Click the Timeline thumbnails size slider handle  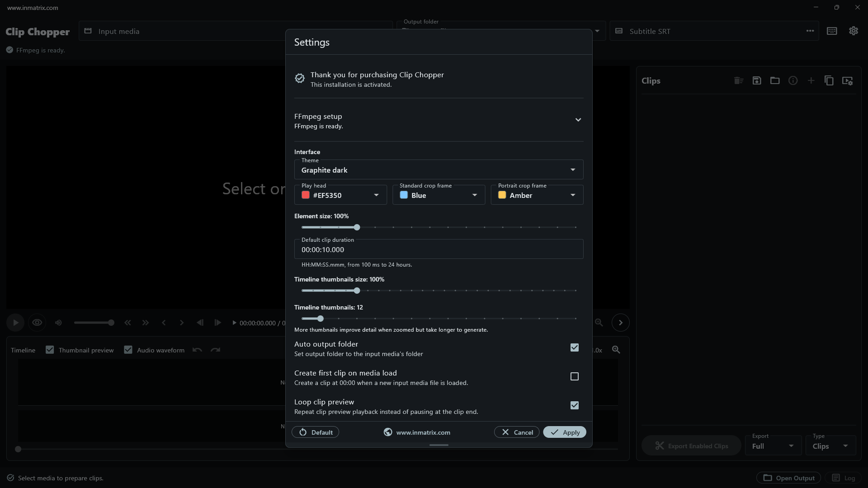(x=357, y=291)
